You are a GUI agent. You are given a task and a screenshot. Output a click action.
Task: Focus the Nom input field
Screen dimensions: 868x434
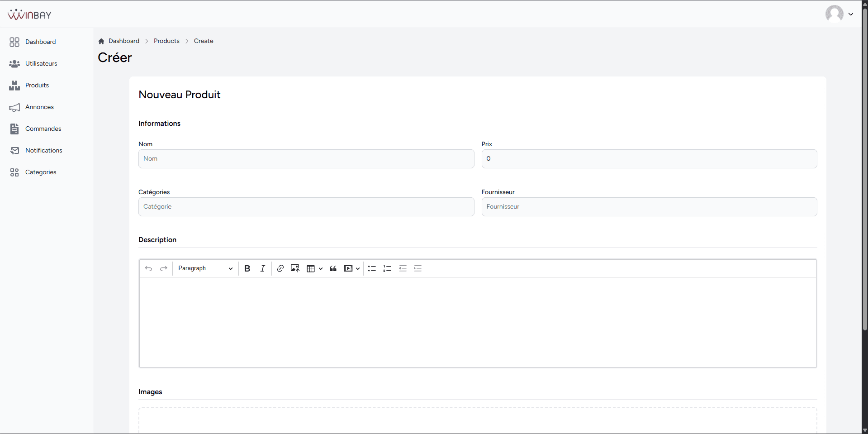point(306,159)
